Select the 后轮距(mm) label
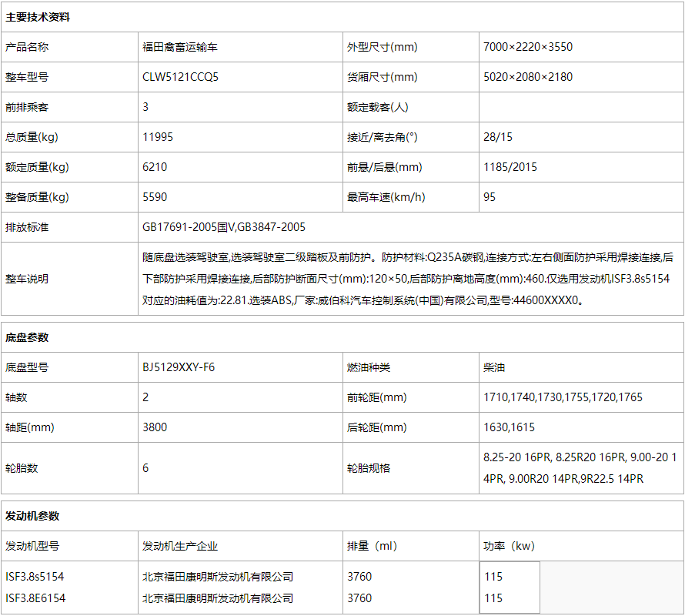This screenshot has width=685, height=616. (376, 427)
